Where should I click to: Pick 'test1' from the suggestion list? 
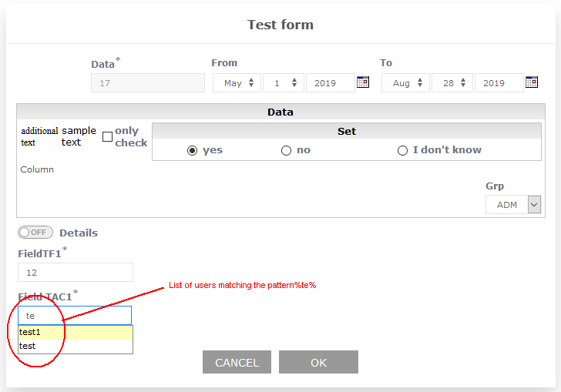pos(76,333)
